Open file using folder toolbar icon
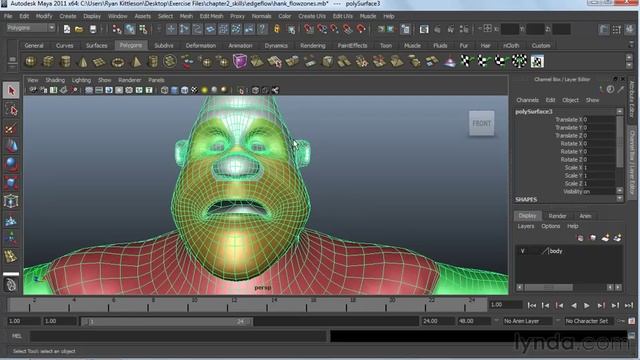640x360 pixels. 79,29
